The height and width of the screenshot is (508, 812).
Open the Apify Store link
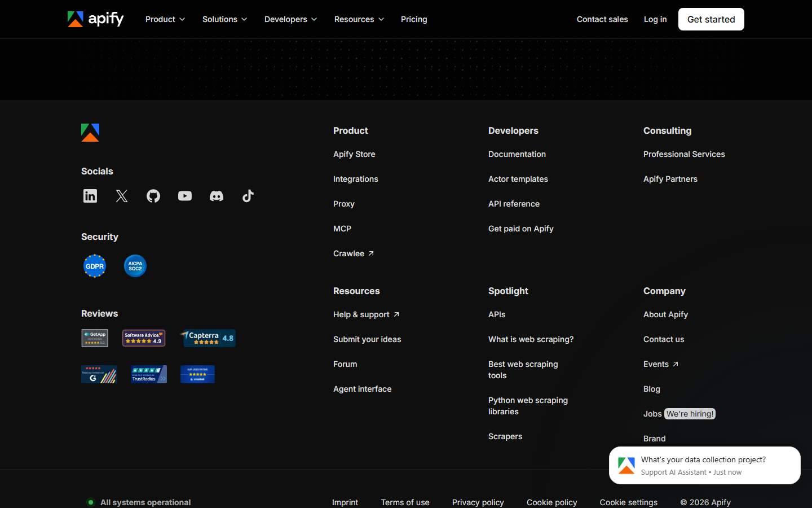coord(354,154)
